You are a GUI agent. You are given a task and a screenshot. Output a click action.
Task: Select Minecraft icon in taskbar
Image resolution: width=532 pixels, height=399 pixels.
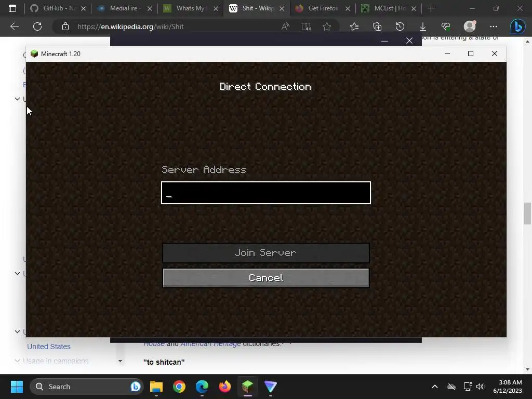248,387
